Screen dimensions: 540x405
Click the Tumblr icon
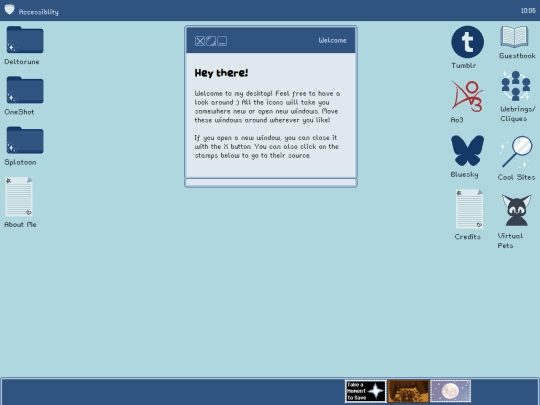[x=467, y=42]
